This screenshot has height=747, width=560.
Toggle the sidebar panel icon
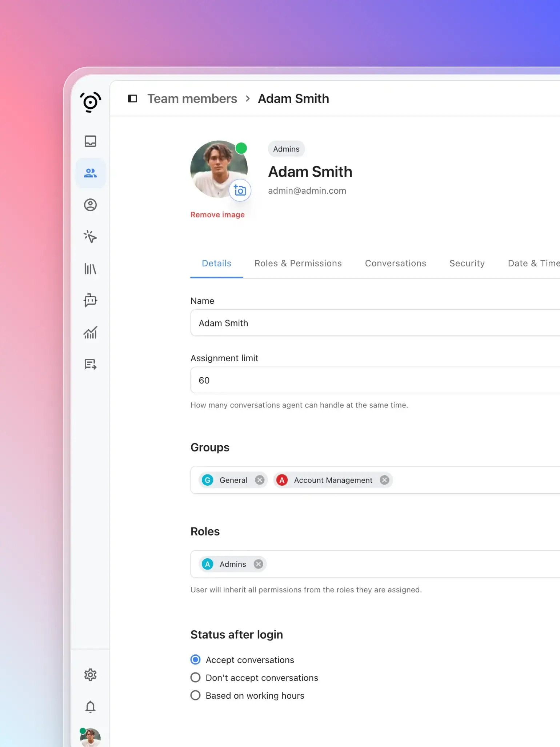(132, 99)
